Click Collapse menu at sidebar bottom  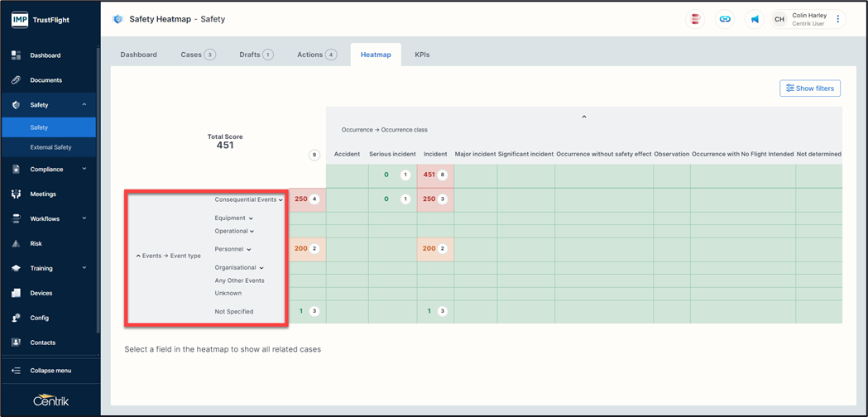coord(50,371)
